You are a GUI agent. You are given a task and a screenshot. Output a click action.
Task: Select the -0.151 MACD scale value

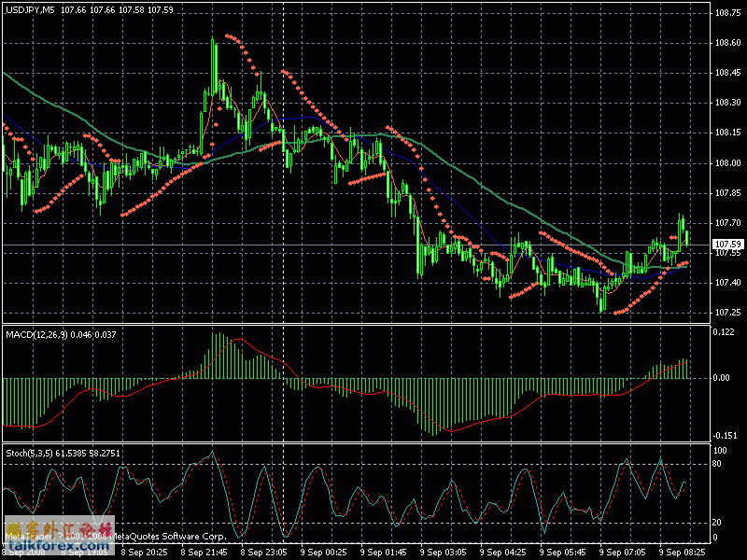(x=725, y=436)
